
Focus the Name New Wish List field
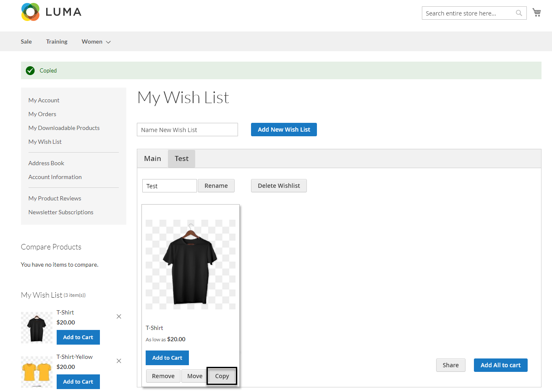[187, 130]
